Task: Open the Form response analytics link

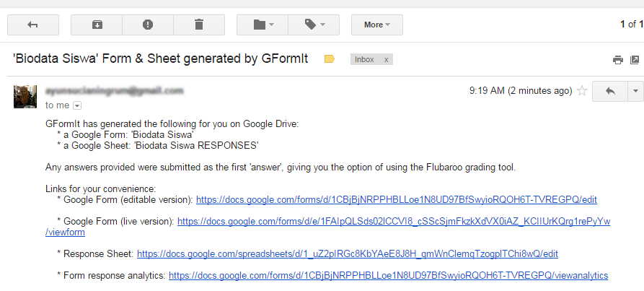Action: point(388,276)
